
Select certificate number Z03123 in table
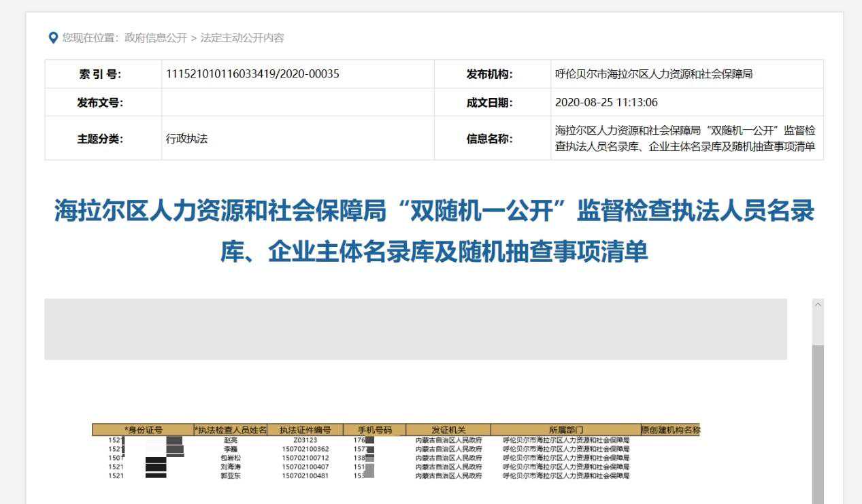tap(306, 439)
